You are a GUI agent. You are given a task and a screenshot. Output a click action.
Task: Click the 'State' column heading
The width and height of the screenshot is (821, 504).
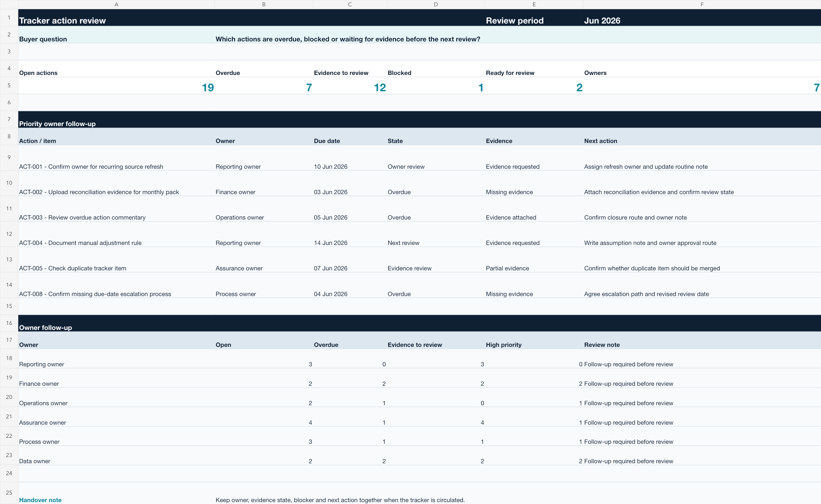pyautogui.click(x=395, y=141)
